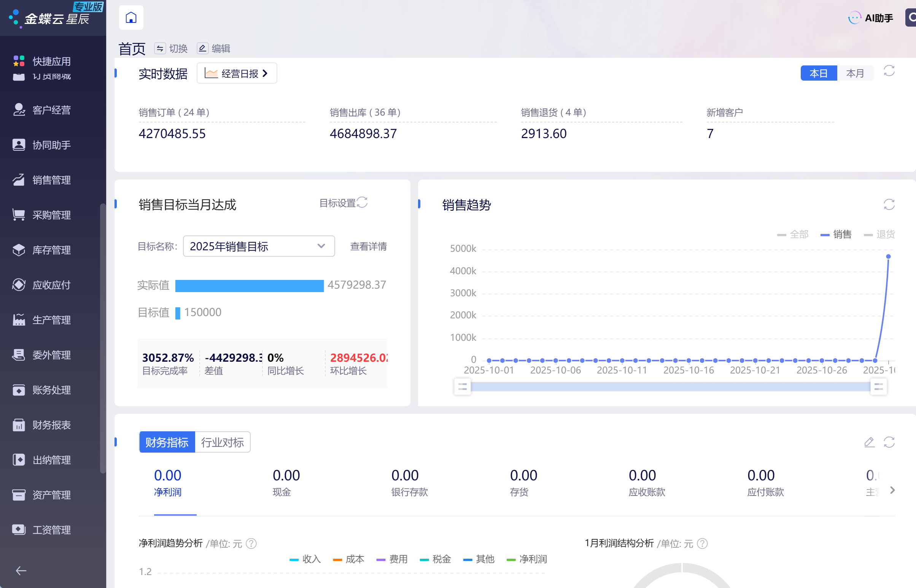This screenshot has width=916, height=588.
Task: Click the left handle of chart range slider
Action: tap(463, 387)
